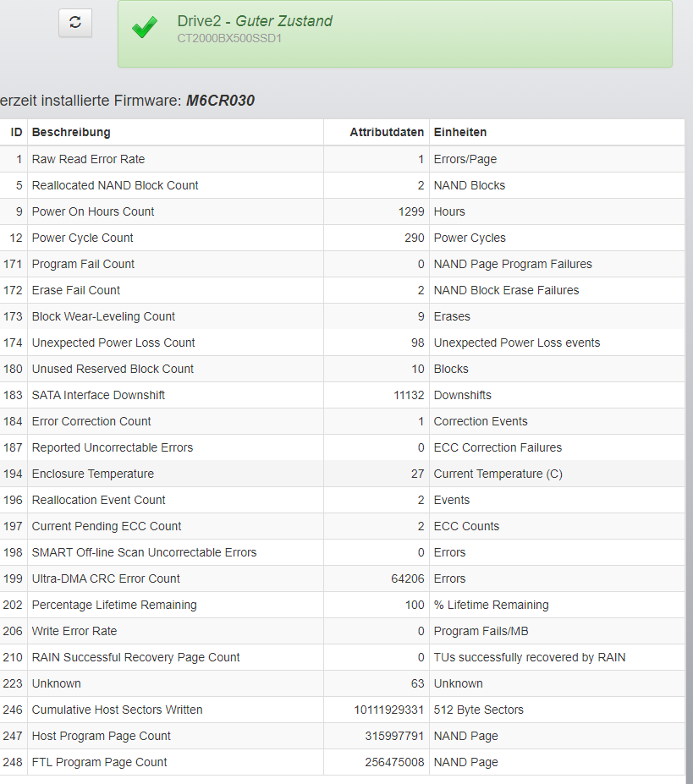
Task: Click NAND Block Erase Failures unit
Action: [x=506, y=290]
